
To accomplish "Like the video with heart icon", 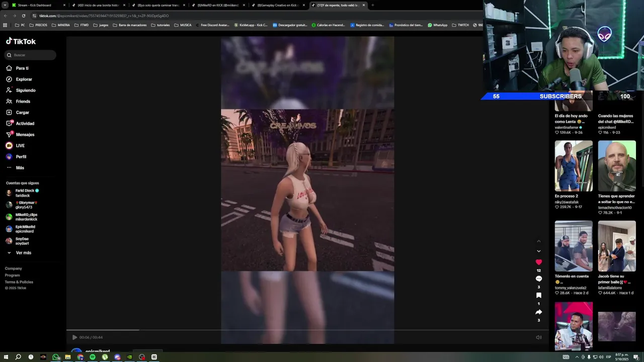I will 538,262.
